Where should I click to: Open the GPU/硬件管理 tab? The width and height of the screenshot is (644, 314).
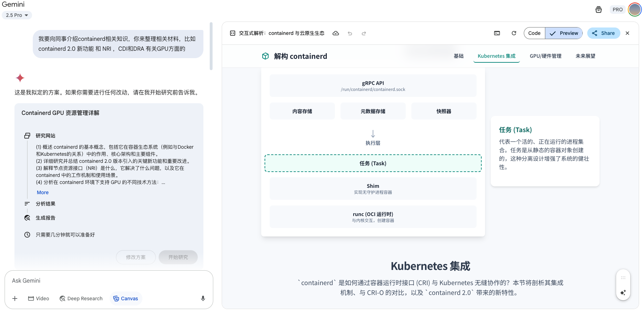click(x=545, y=56)
